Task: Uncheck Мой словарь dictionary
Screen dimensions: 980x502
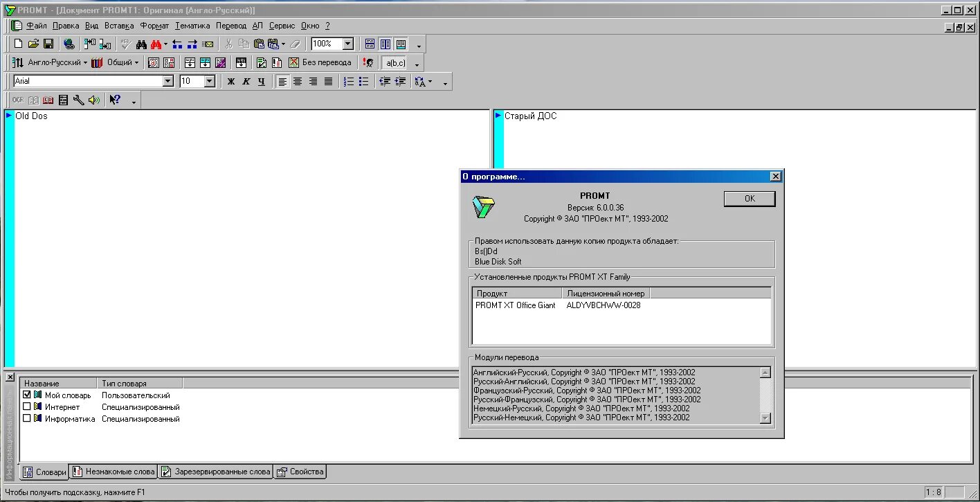Action: click(28, 395)
